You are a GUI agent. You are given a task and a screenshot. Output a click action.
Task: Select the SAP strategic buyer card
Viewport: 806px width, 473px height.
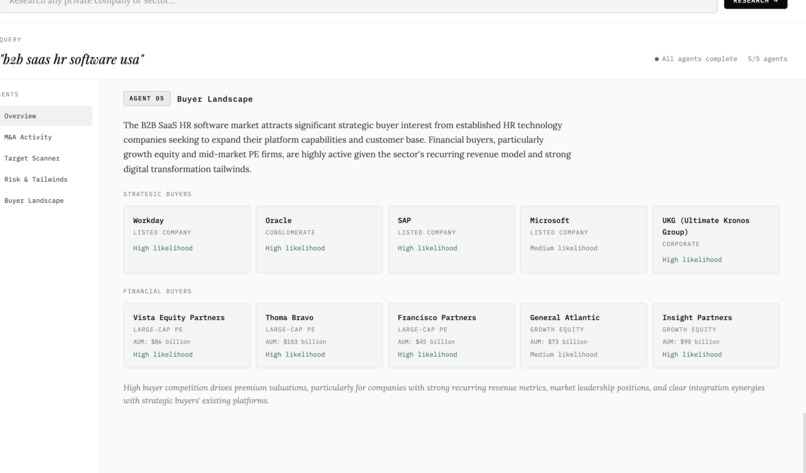tap(451, 240)
